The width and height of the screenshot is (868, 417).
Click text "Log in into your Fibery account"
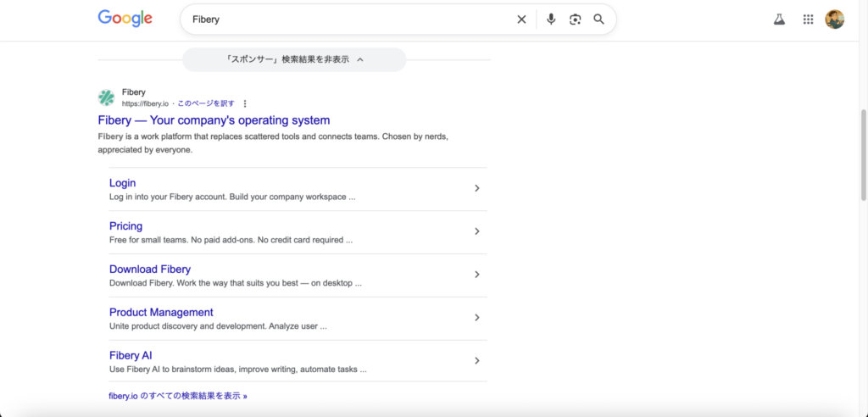point(169,197)
